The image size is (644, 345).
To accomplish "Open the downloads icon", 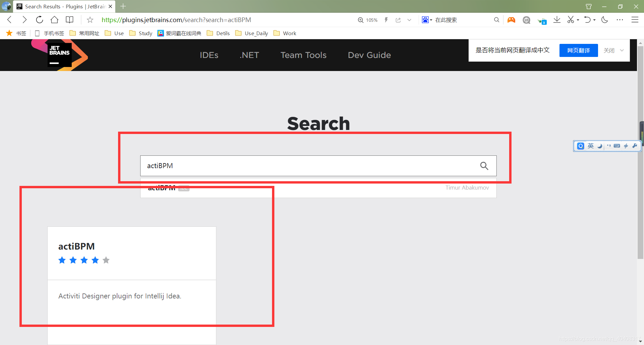I will [557, 20].
